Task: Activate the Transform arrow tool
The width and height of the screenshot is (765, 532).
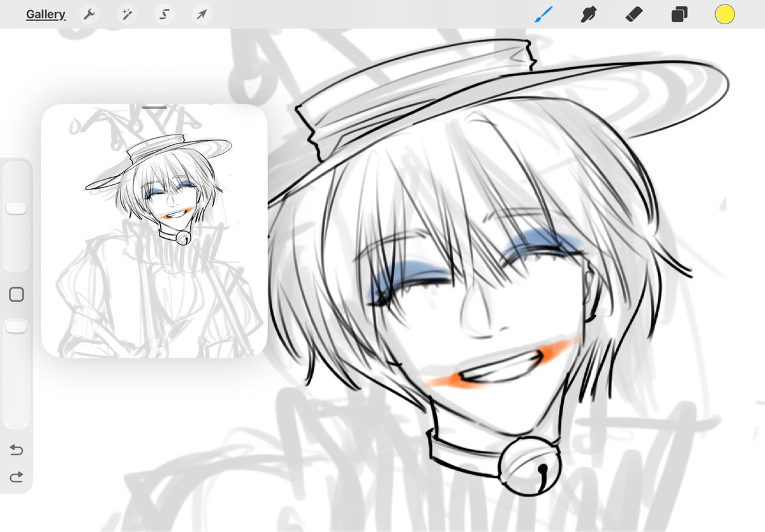Action: 202,14
